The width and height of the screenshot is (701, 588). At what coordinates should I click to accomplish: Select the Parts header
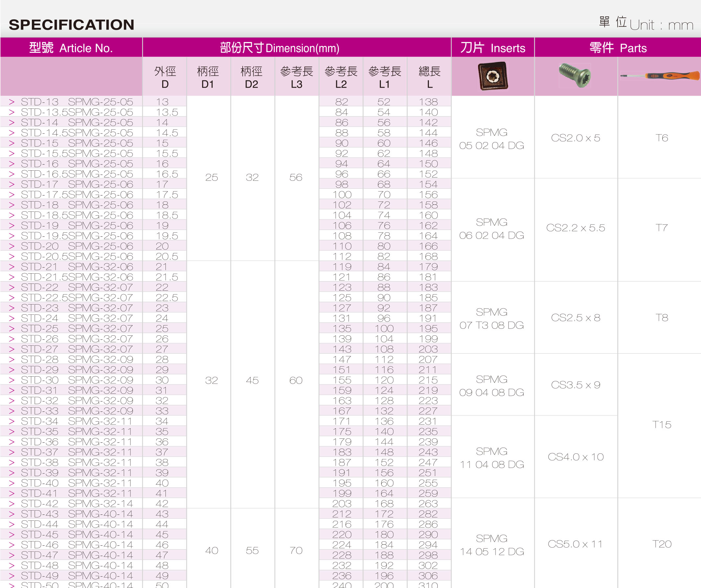618,48
